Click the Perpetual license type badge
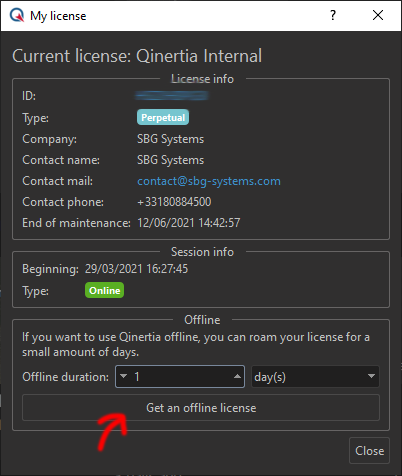The height and width of the screenshot is (476, 402). point(163,117)
